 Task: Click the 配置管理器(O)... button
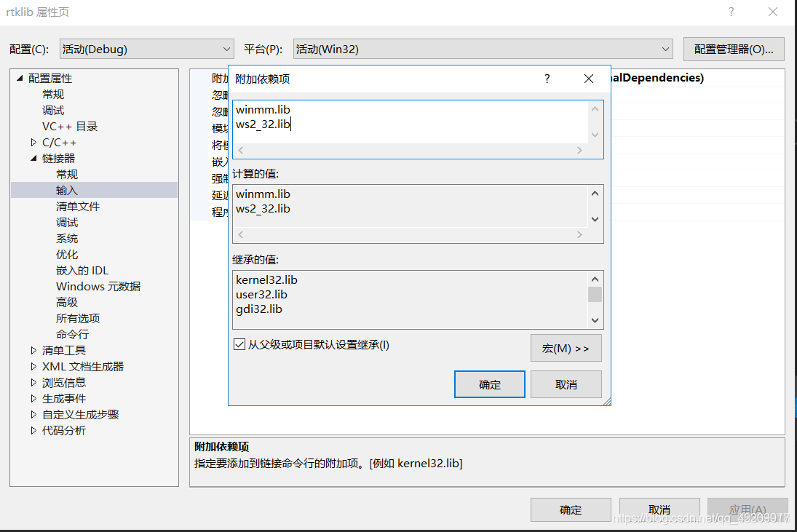(734, 49)
